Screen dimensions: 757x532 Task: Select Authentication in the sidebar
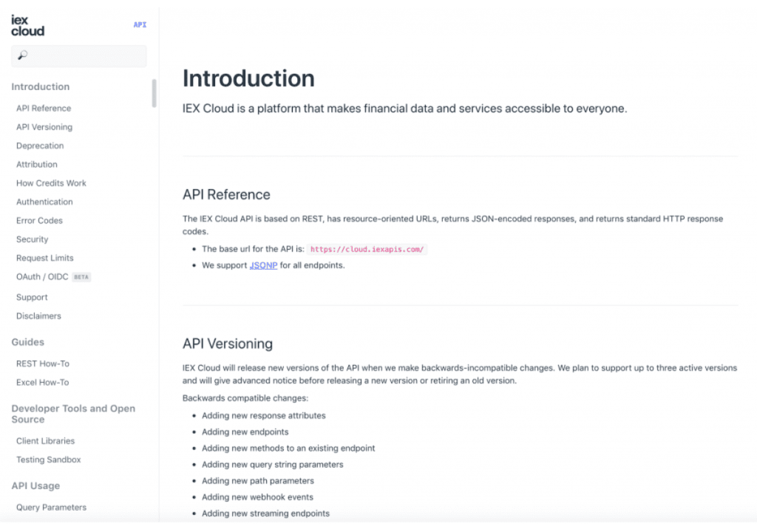click(x=44, y=202)
